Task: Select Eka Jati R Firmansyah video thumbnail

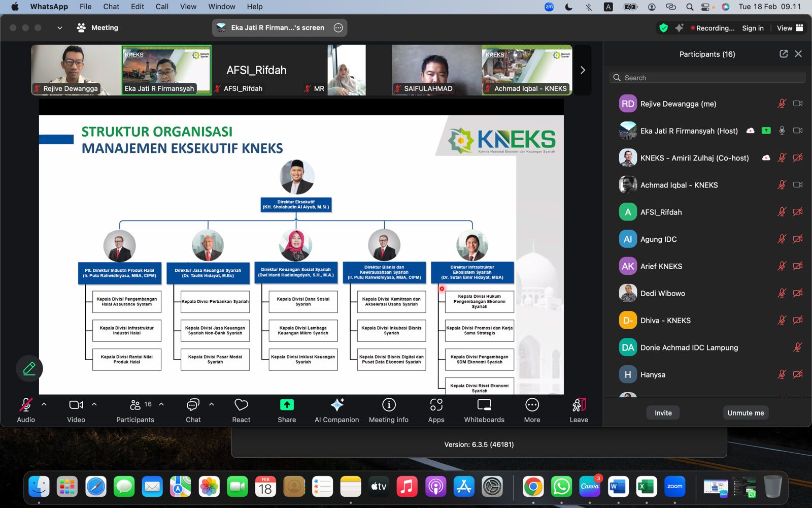Action: click(x=166, y=70)
